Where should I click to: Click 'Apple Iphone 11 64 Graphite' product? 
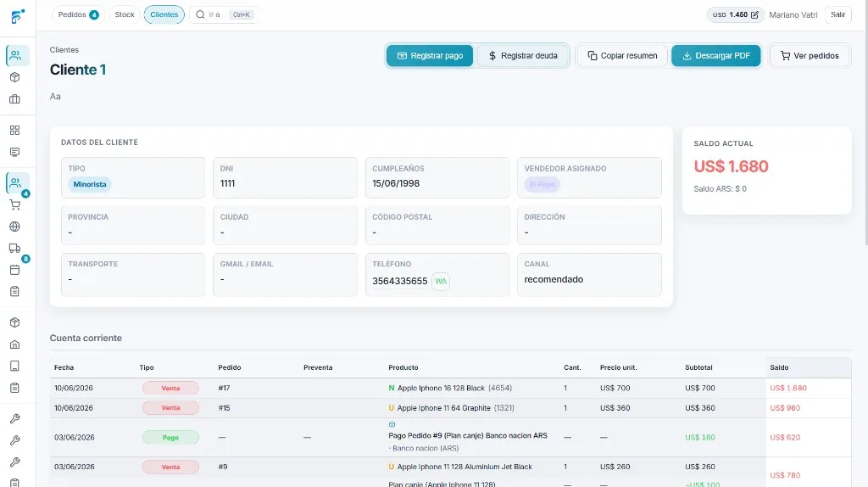coord(444,408)
